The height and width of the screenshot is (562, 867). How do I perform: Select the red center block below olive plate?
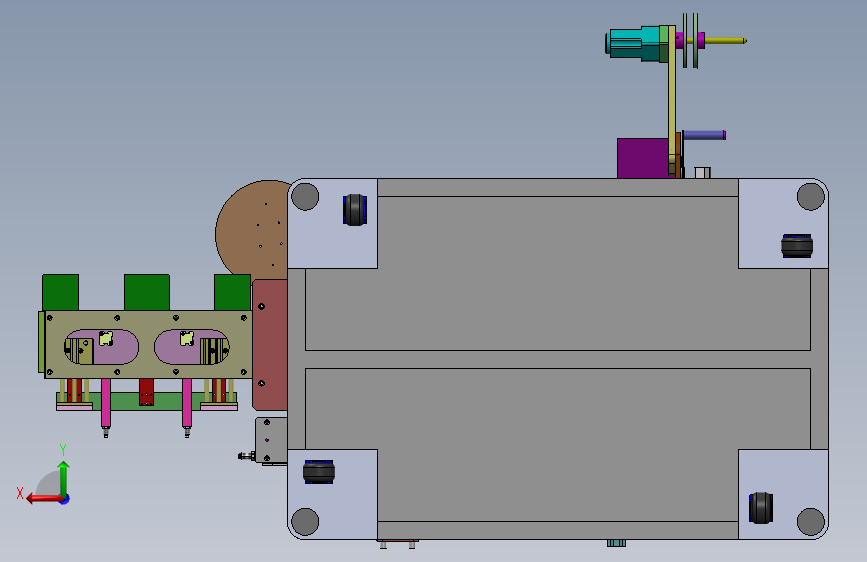147,392
